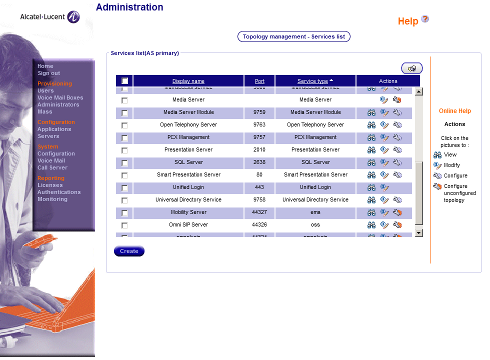Sign out from the sidebar menu

point(49,73)
